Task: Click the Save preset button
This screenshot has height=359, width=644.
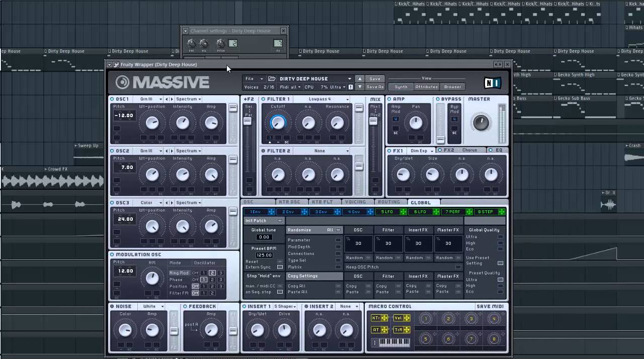Action: (x=375, y=78)
